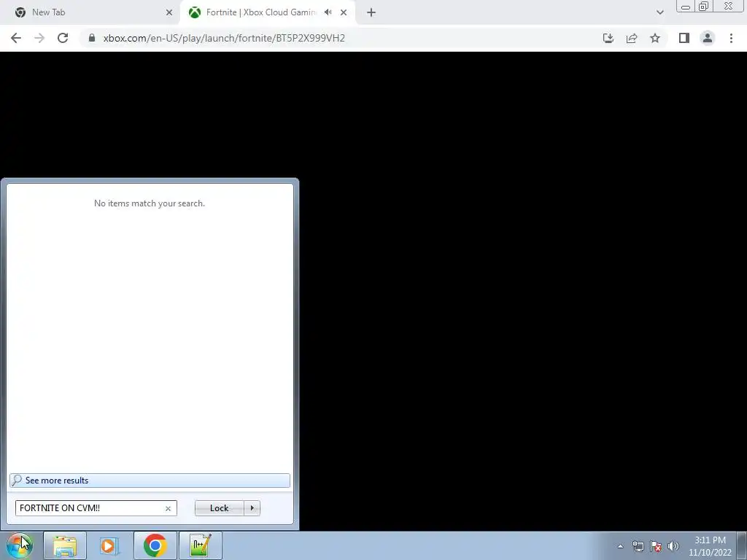747x560 pixels.
Task: Mute the Fortnite tab audio icon
Action: [x=328, y=12]
